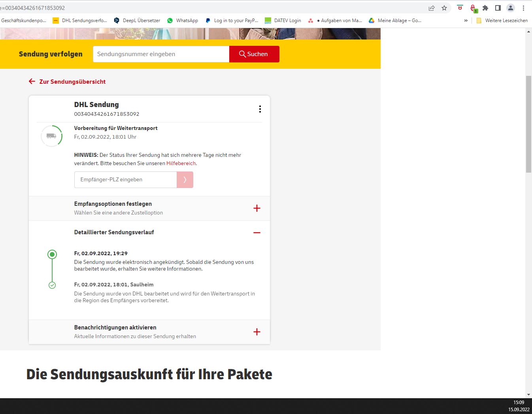This screenshot has height=414, width=532.
Task: Open the DATEV Login bookmark
Action: point(283,21)
